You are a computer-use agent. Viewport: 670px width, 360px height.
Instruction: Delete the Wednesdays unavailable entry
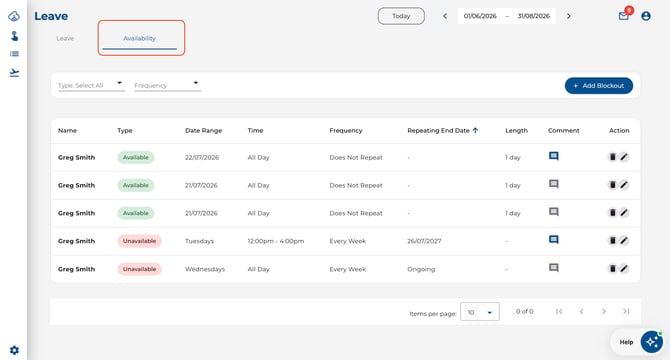tap(612, 269)
